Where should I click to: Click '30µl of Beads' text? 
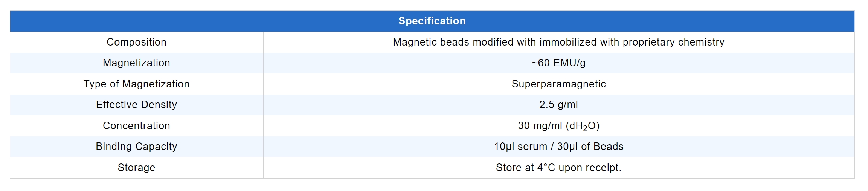[590, 147]
